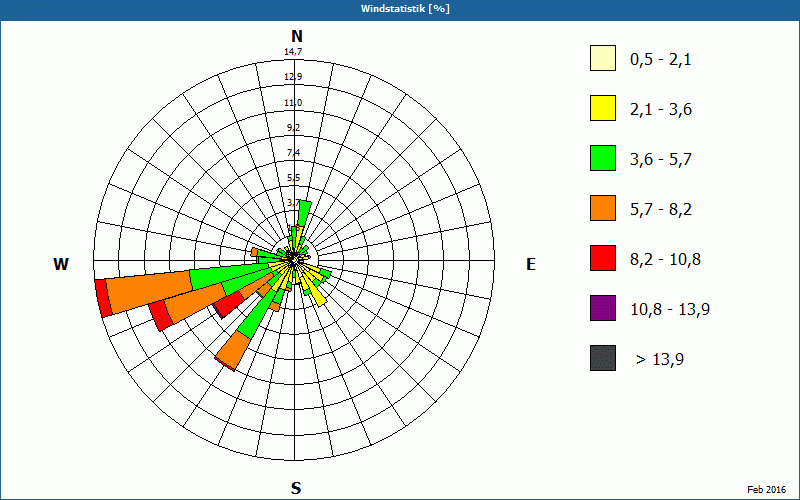Click the W compass label
The height and width of the screenshot is (500, 800).
(61, 264)
